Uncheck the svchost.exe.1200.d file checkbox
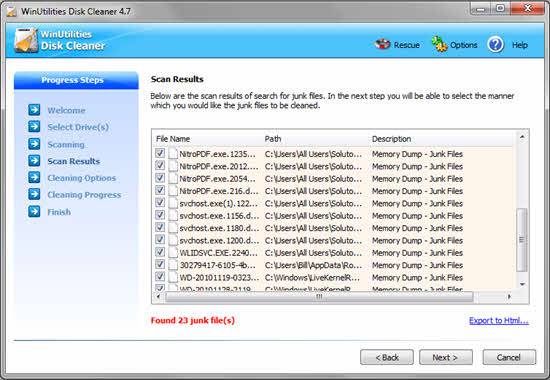 (160, 240)
